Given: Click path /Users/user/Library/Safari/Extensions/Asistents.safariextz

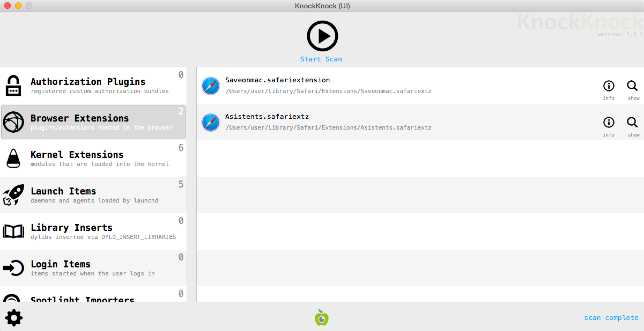Looking at the screenshot, I should click(328, 128).
